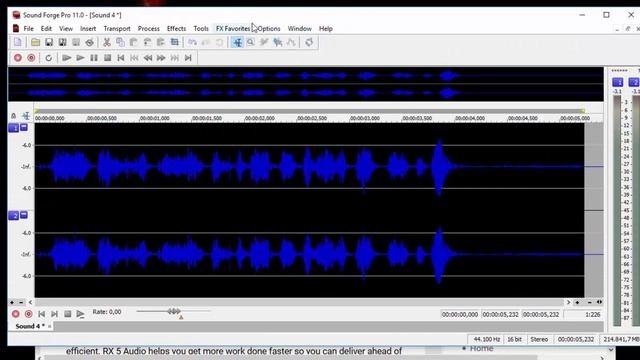640x360 pixels.
Task: Click the level zoom out minus button at bottom left
Action: [x=21, y=302]
